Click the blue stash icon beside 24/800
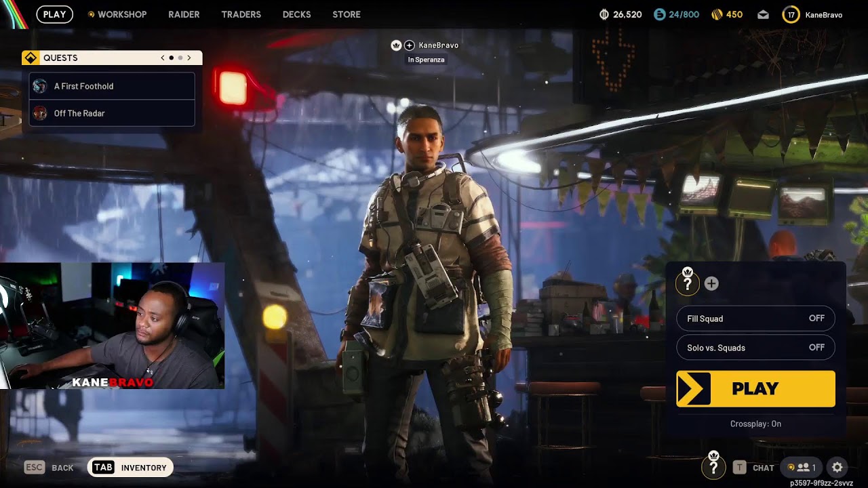Image resolution: width=868 pixels, height=488 pixels. (659, 14)
